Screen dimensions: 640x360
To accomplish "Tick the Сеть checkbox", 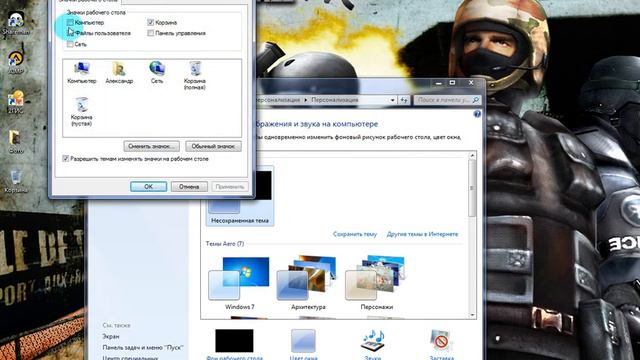I will pyautogui.click(x=70, y=44).
